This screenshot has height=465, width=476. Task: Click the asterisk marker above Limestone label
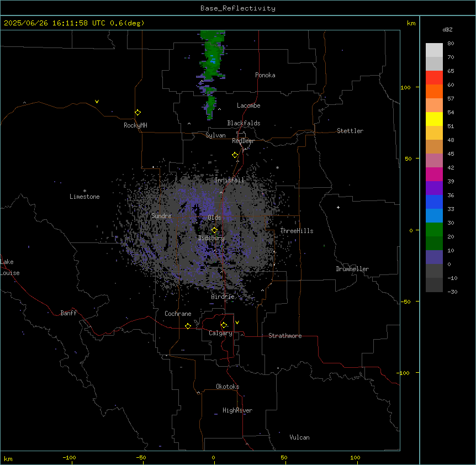pyautogui.click(x=84, y=191)
